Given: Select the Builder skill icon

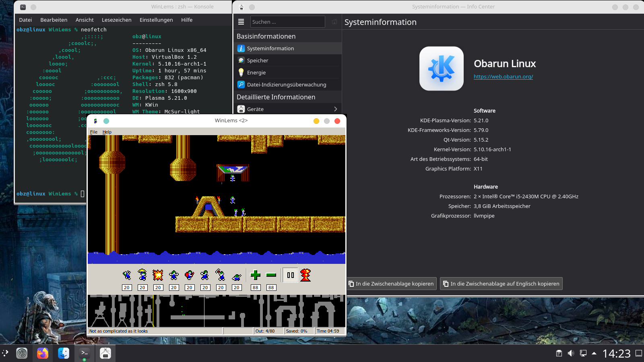Looking at the screenshot, I should [190, 275].
